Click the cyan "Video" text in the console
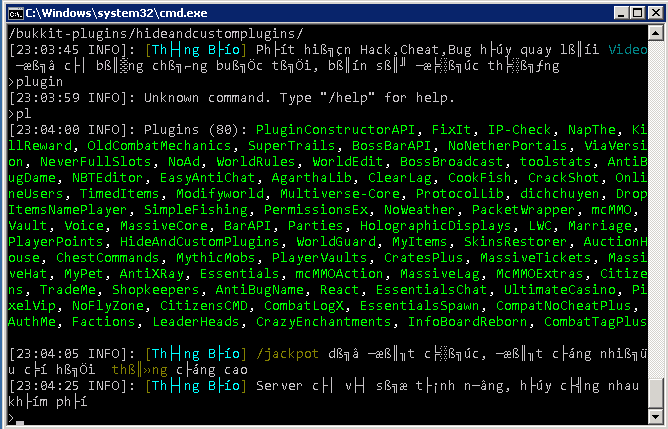 coord(628,48)
